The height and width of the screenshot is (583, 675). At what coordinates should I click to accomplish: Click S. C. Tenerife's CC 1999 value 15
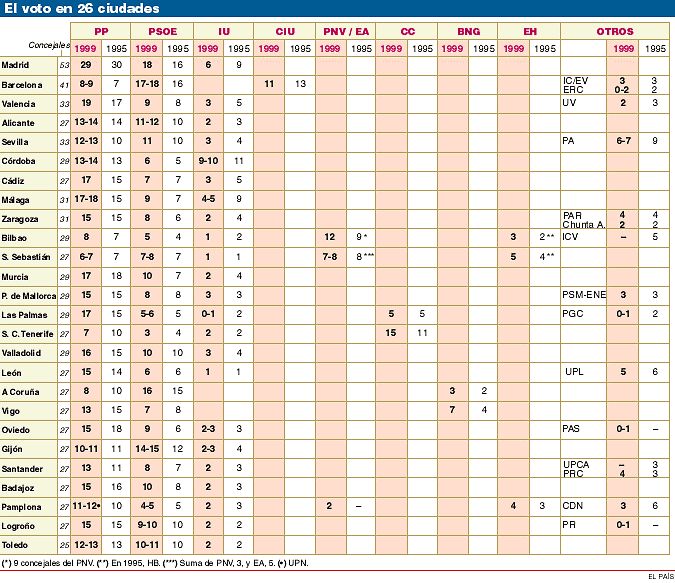point(390,332)
